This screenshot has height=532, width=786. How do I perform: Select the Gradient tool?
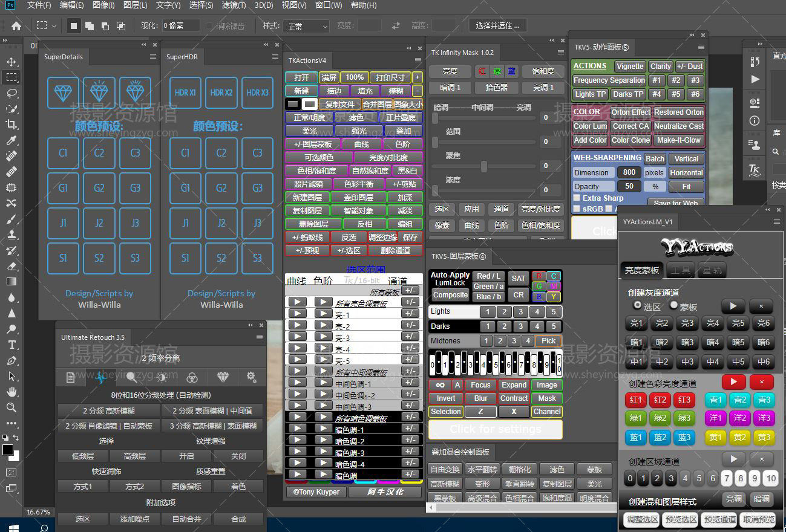point(11,282)
